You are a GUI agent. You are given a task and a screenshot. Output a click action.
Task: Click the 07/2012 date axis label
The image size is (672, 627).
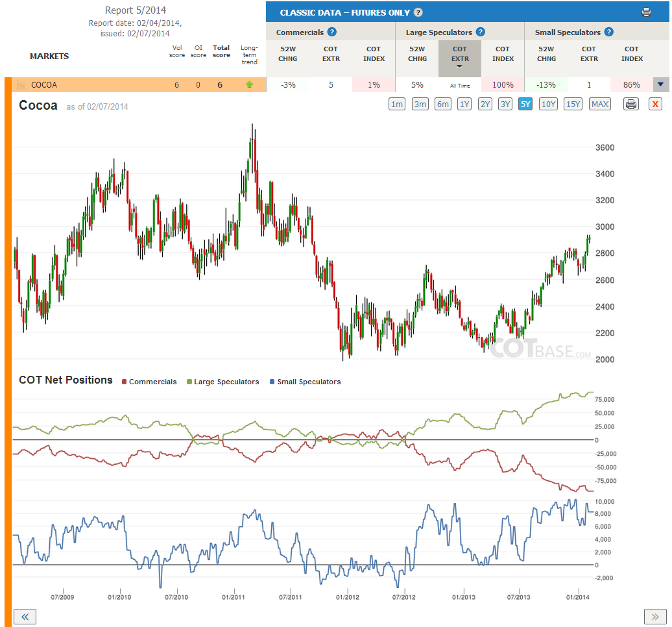(403, 597)
